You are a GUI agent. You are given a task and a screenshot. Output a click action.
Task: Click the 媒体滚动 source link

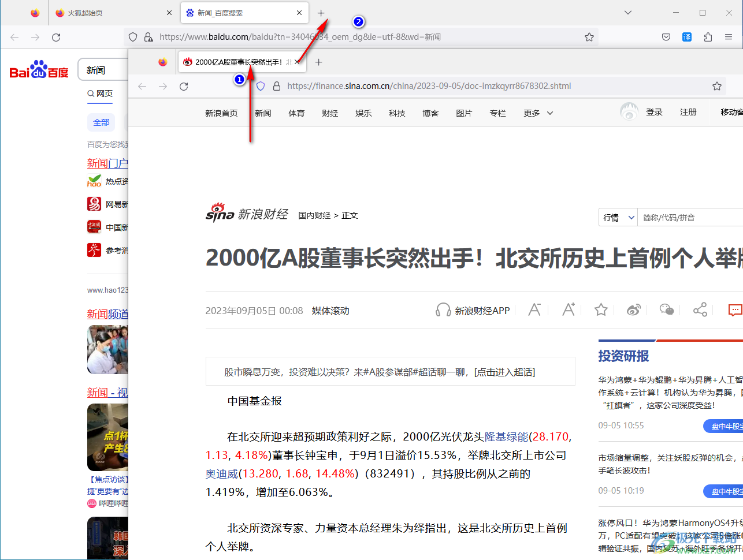330,311
